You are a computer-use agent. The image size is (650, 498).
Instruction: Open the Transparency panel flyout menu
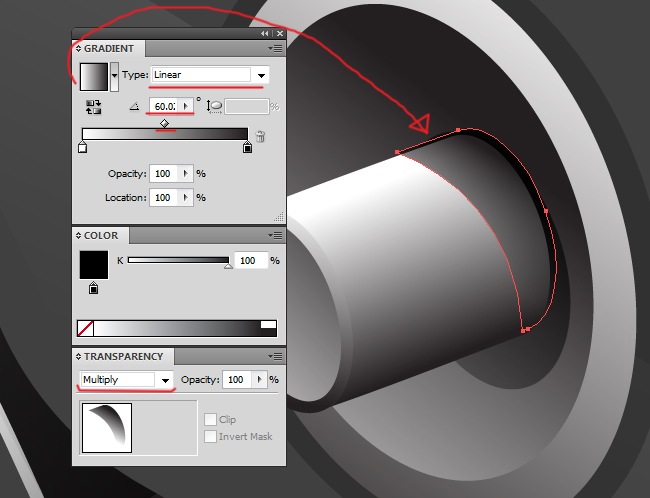click(275, 357)
